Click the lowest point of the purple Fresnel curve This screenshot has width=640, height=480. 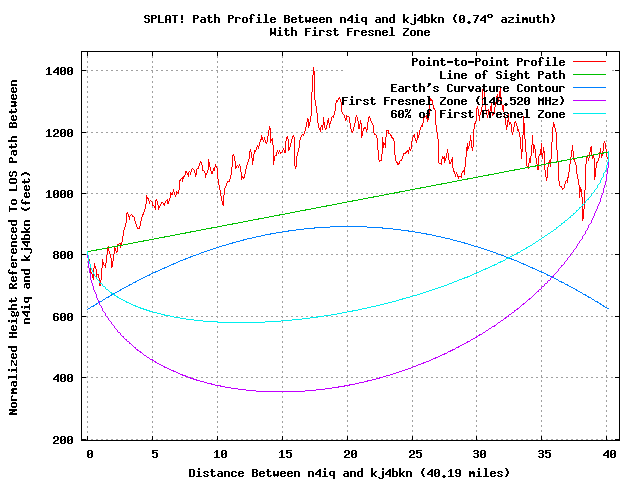click(282, 391)
